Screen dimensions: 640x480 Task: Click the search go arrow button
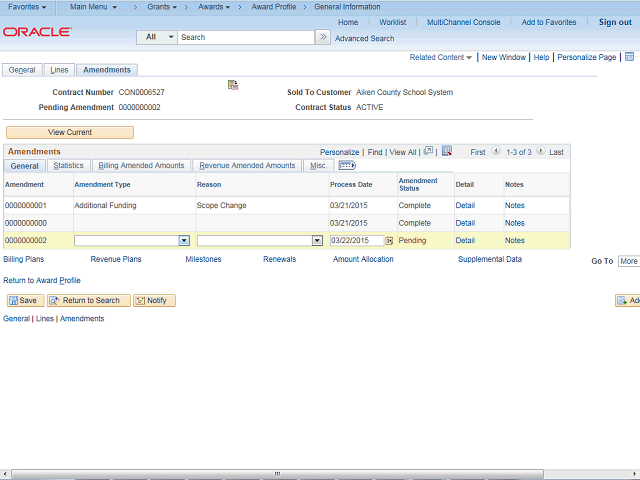(323, 37)
